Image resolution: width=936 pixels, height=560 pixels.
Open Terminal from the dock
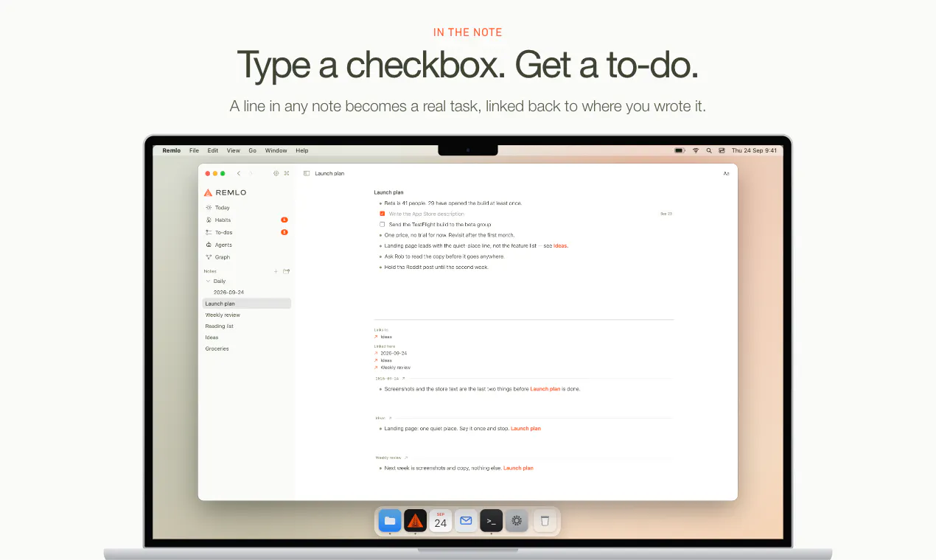point(492,521)
